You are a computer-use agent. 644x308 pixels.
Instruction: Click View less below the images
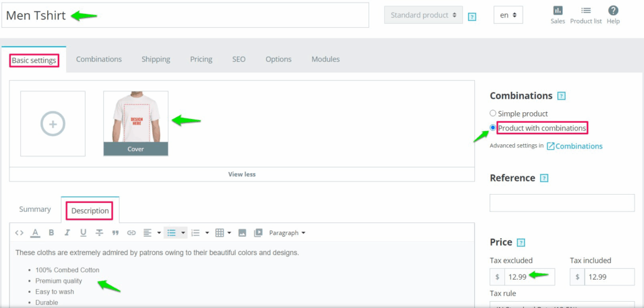click(242, 174)
